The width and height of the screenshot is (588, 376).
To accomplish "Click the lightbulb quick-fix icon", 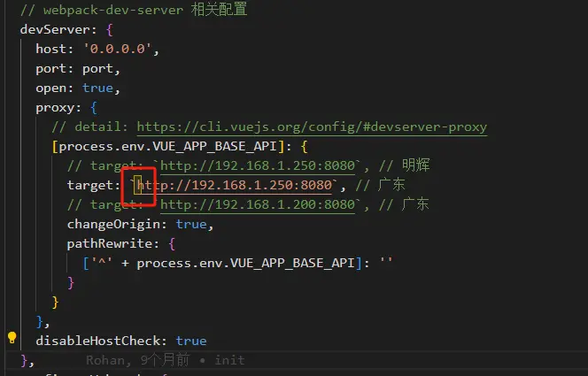I will (x=12, y=337).
